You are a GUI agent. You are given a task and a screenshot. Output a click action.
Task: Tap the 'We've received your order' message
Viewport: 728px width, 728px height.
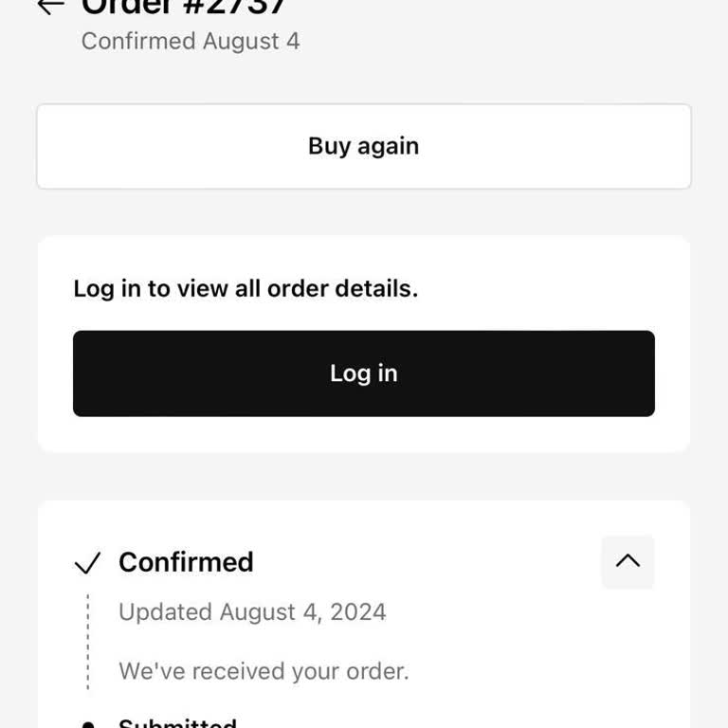[264, 671]
